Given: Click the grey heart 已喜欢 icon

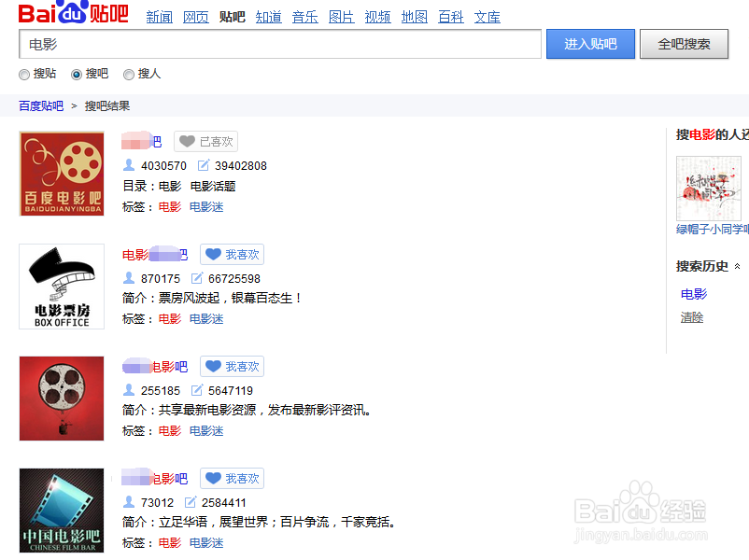Looking at the screenshot, I should (187, 141).
